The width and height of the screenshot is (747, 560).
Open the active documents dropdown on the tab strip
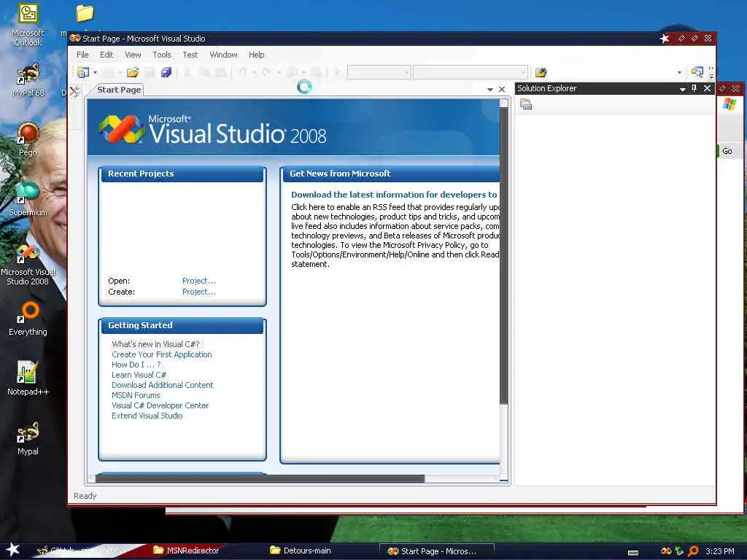[x=490, y=90]
